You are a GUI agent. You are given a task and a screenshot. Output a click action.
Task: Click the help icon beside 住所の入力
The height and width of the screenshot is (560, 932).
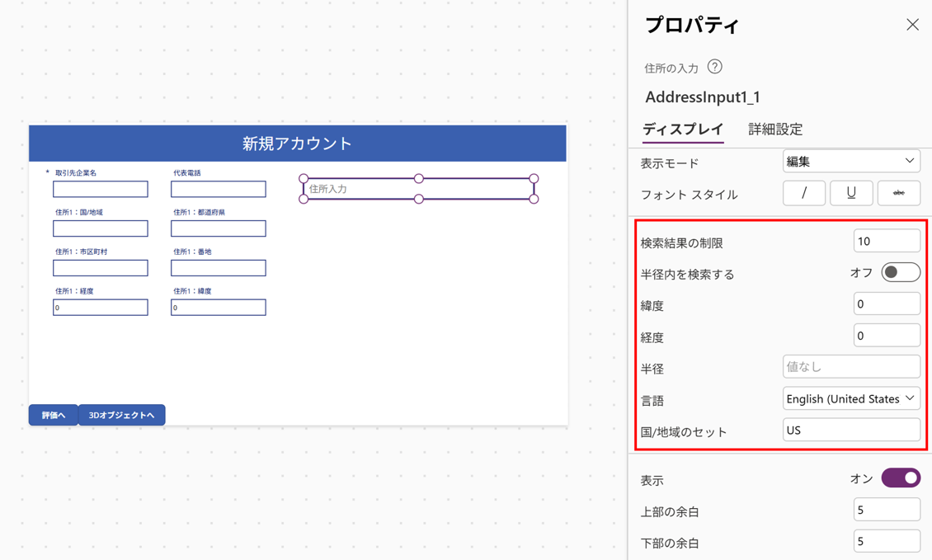point(715,67)
